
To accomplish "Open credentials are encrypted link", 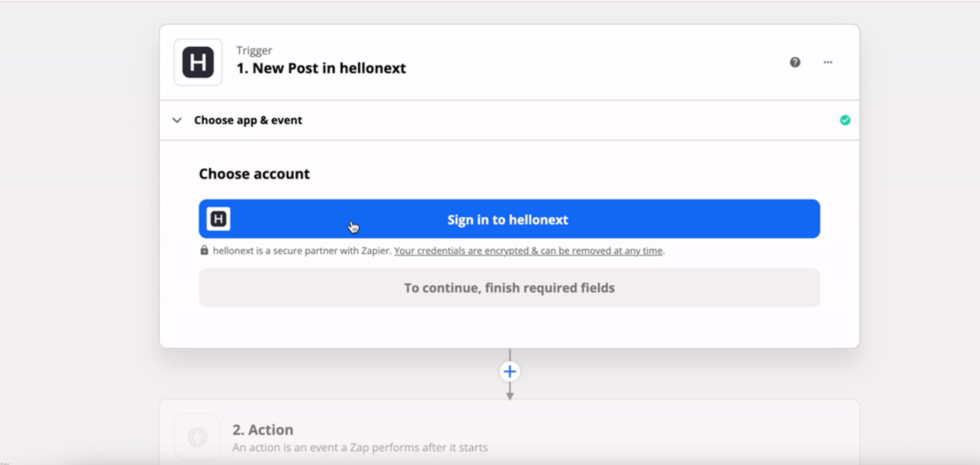I will [x=528, y=250].
